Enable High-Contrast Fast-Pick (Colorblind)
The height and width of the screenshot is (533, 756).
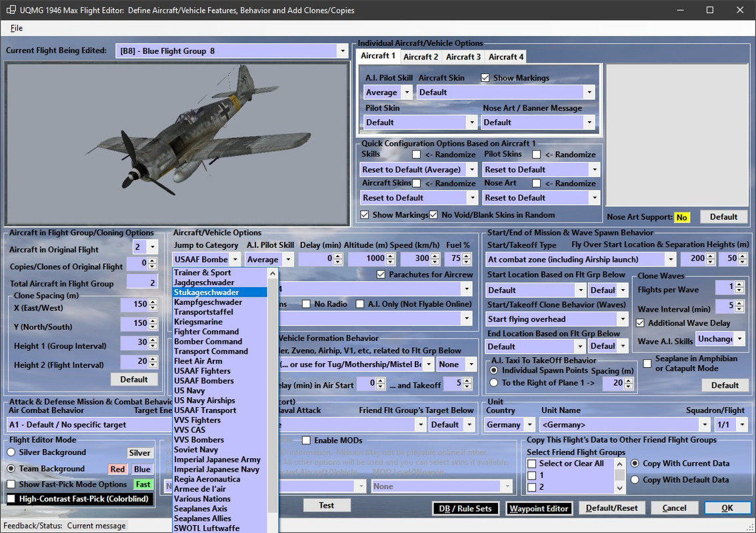click(11, 499)
